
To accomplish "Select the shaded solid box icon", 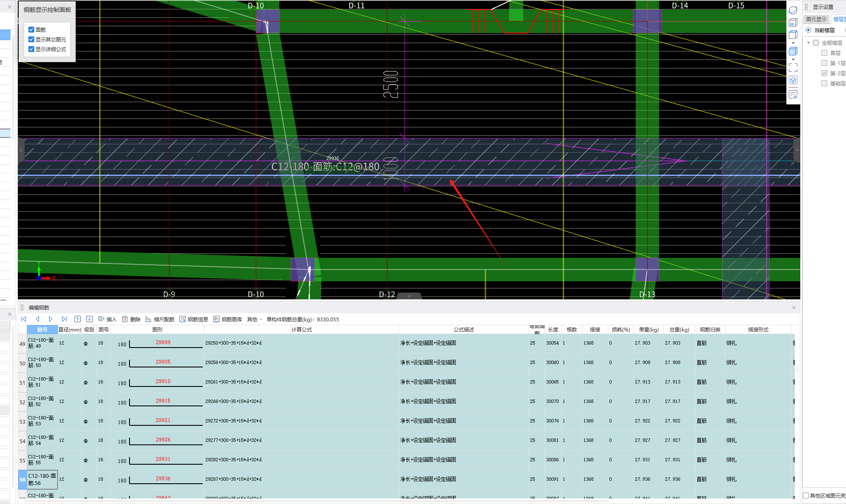I will (x=793, y=51).
